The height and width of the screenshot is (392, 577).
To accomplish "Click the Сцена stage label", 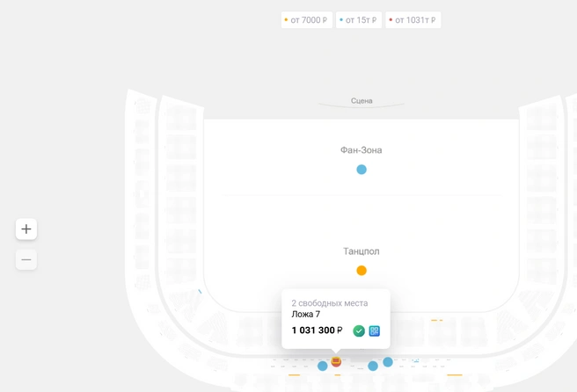I will 362,101.
